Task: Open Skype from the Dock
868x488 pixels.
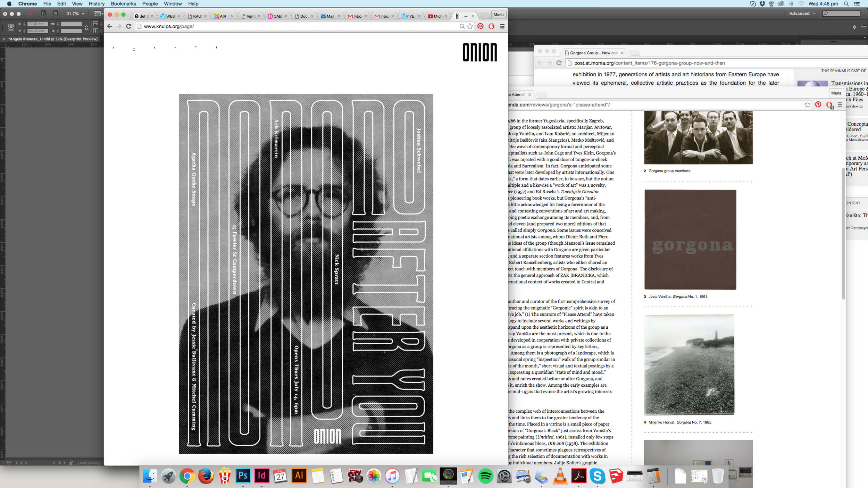Action: click(x=597, y=476)
